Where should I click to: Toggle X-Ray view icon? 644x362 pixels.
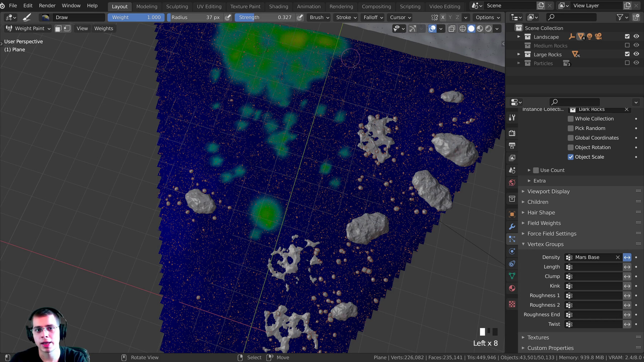tap(452, 29)
